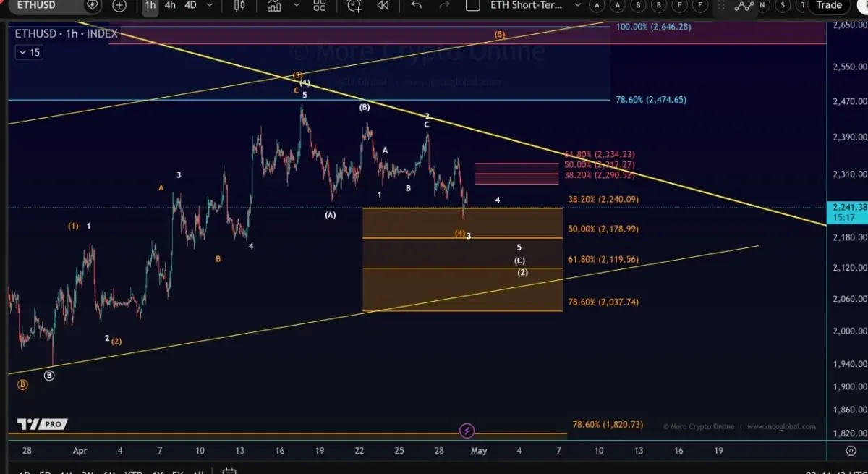
Task: Collapse the 15 indicators legend
Action: click(x=30, y=52)
